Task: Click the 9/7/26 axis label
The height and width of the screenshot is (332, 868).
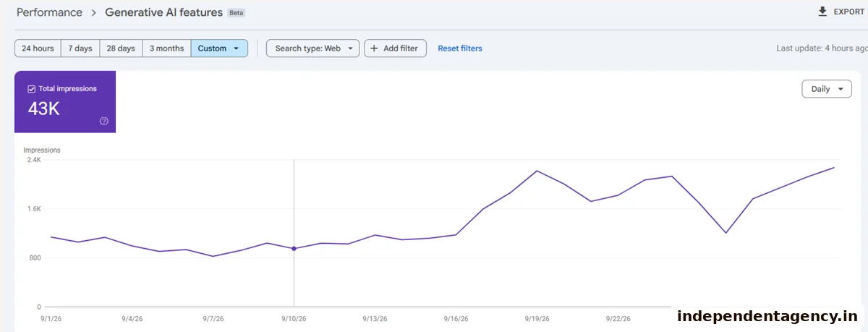Action: click(213, 319)
